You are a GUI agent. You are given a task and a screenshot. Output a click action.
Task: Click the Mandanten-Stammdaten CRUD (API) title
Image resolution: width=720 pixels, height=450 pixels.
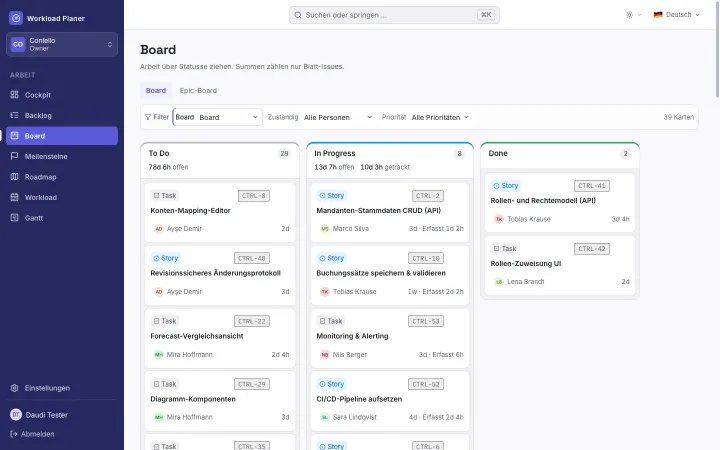[x=378, y=210]
